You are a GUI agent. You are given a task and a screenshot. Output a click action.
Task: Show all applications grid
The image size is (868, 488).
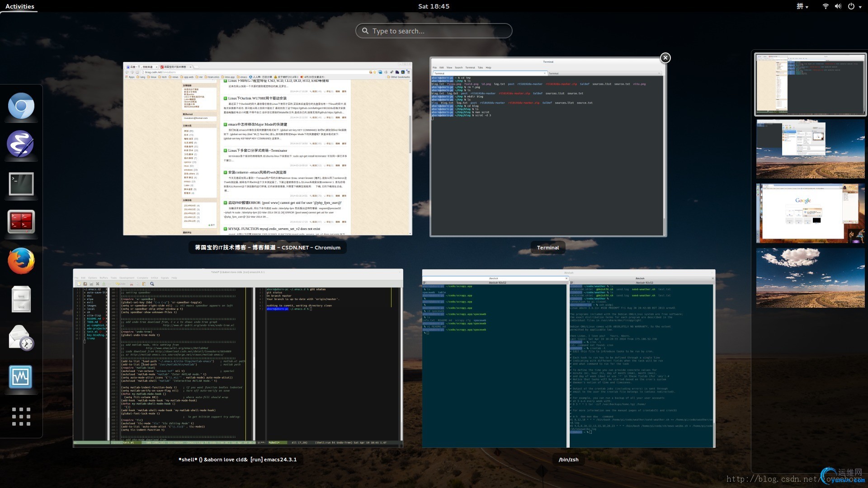click(x=21, y=416)
